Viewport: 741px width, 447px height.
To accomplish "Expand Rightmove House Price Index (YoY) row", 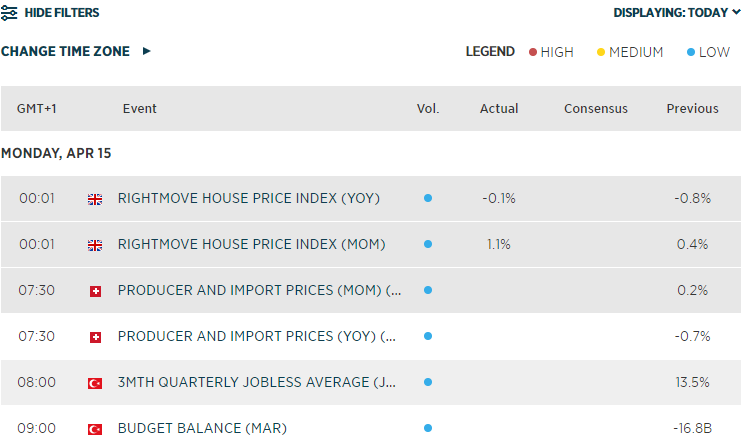I will 249,199.
